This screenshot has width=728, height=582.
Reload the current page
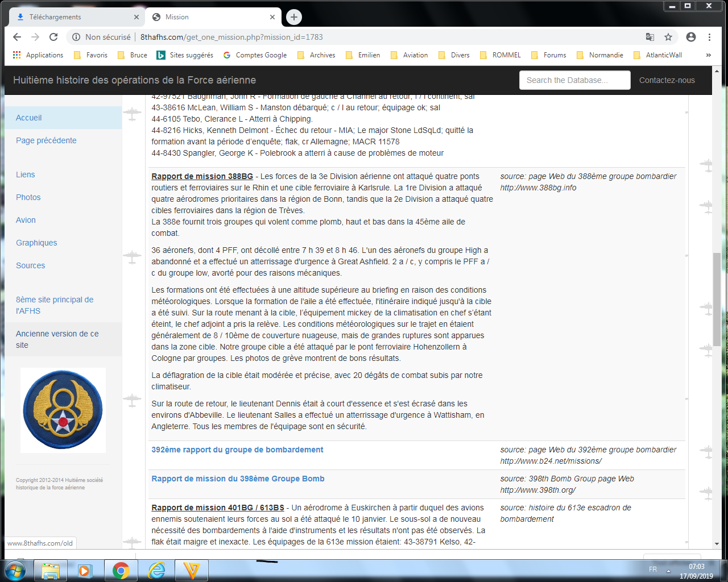pos(53,37)
